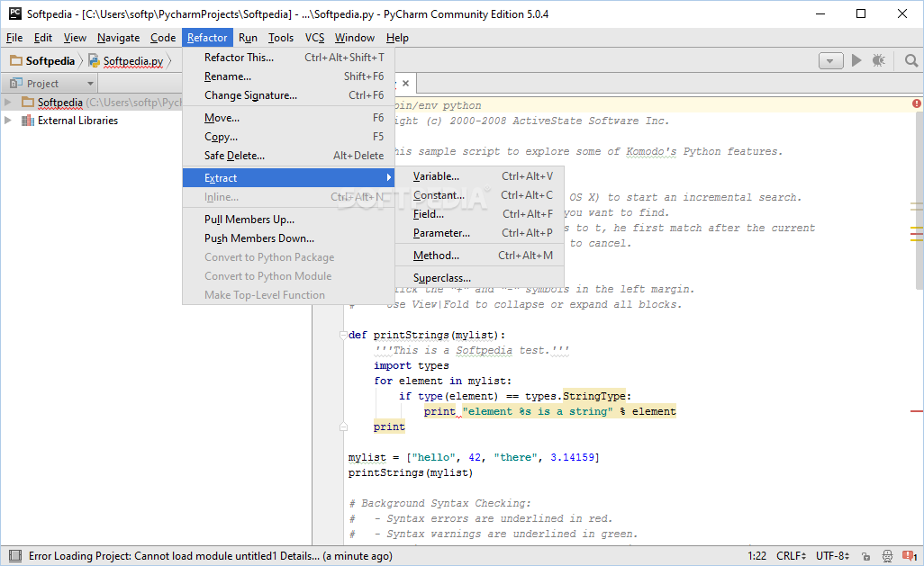Select Extract Parameter... submenu item
Image resolution: width=924 pixels, height=566 pixels.
[x=480, y=233]
